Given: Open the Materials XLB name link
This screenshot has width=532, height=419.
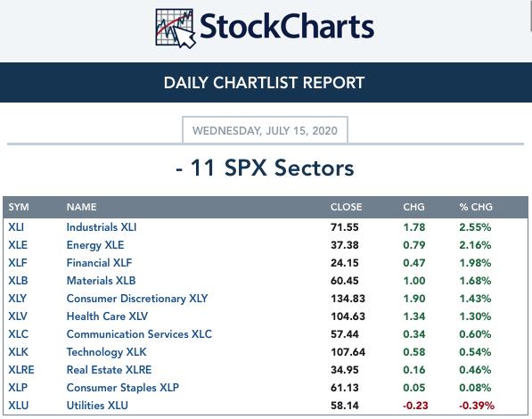Looking at the screenshot, I should [x=101, y=281].
